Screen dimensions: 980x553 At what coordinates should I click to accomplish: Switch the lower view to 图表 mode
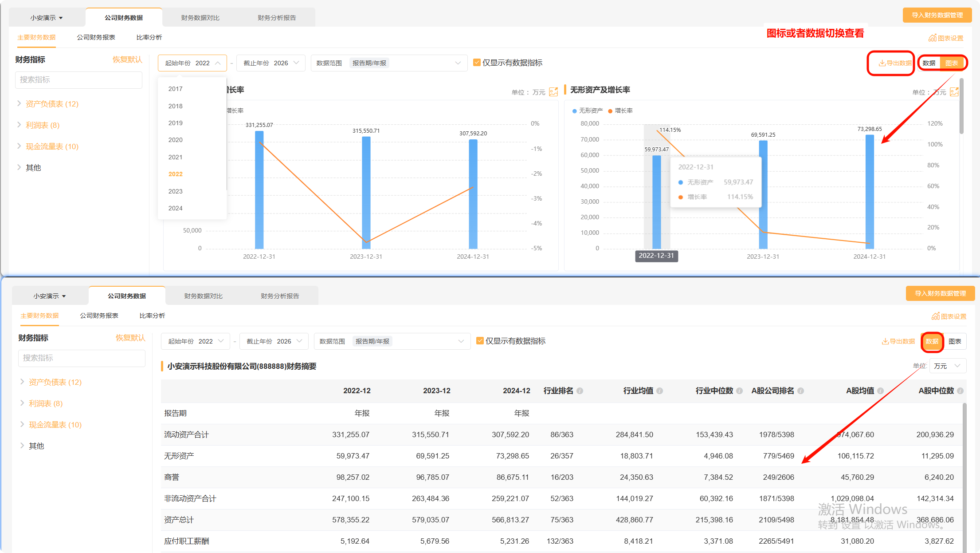pos(955,341)
